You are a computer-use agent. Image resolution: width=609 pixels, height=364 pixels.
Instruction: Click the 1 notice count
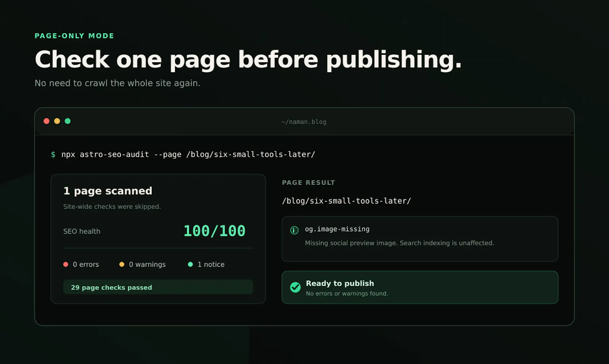point(211,264)
